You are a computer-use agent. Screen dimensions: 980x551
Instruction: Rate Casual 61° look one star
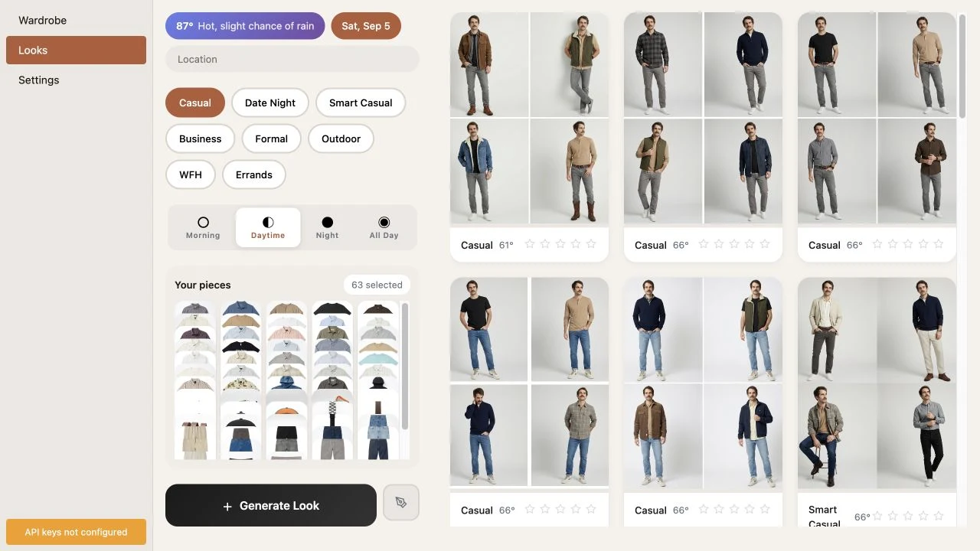pos(530,244)
